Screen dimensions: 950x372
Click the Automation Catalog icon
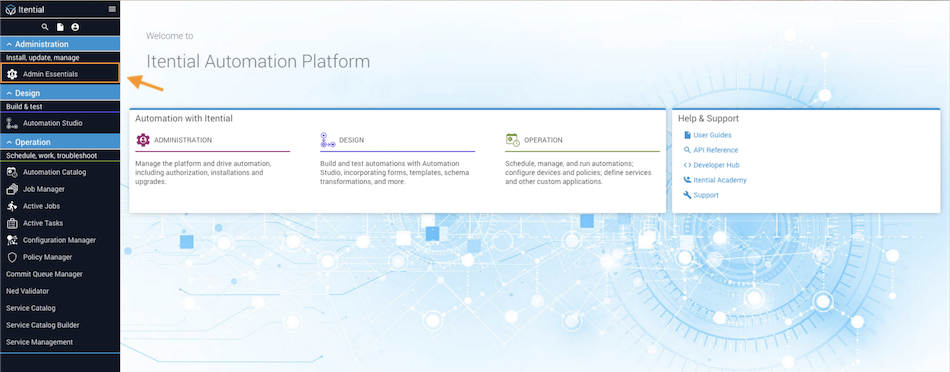(12, 172)
